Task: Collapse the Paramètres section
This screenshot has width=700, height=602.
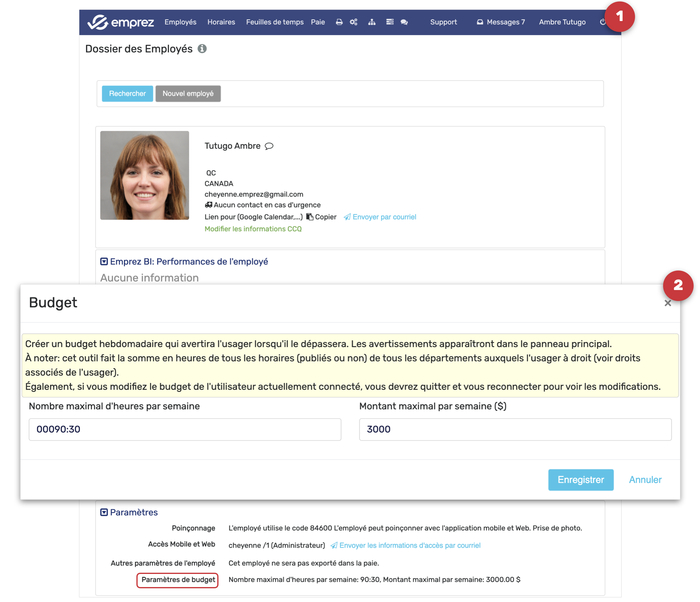Action: point(104,512)
